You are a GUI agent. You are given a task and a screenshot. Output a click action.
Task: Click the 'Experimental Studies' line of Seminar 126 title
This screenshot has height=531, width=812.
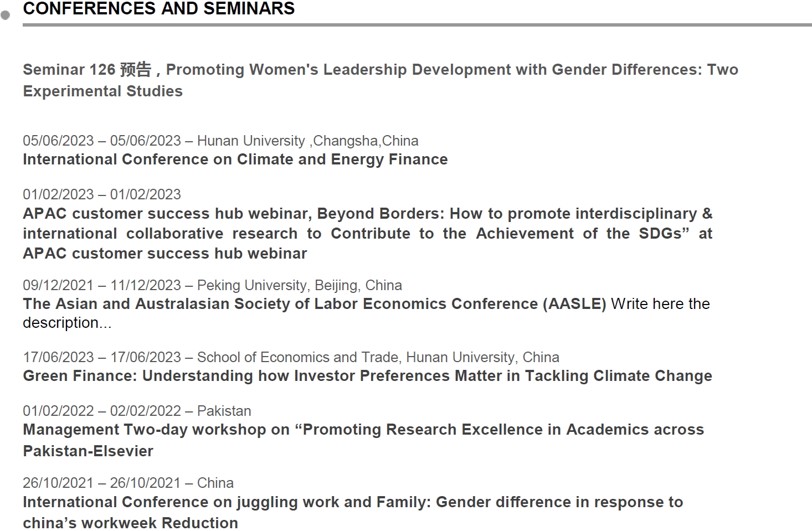click(102, 91)
